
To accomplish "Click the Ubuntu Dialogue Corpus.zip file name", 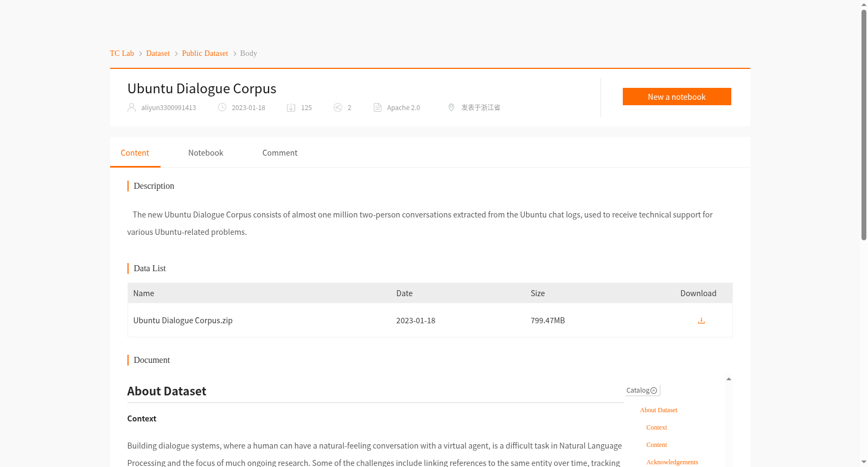I will [x=183, y=321].
